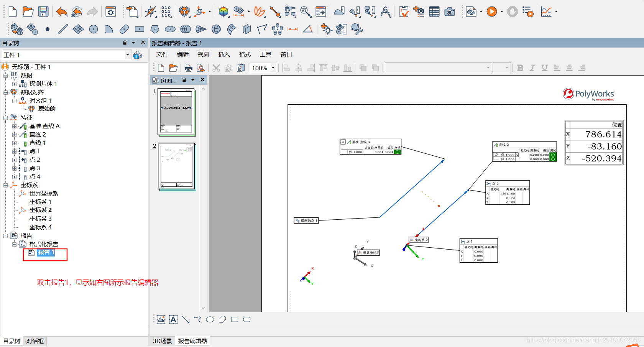Click the 原始的 alignment item
This screenshot has height=347, width=644.
click(x=47, y=109)
